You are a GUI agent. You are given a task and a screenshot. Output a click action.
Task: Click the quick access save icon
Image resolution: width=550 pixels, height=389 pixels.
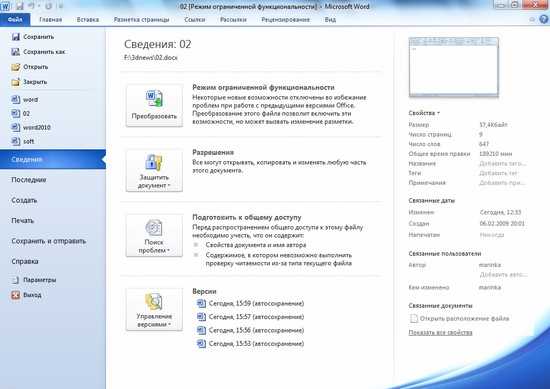pos(19,6)
